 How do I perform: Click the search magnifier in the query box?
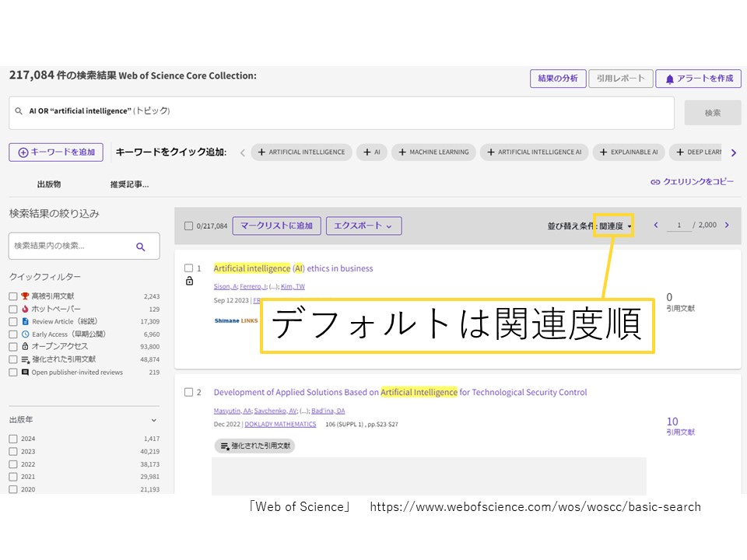[x=19, y=111]
